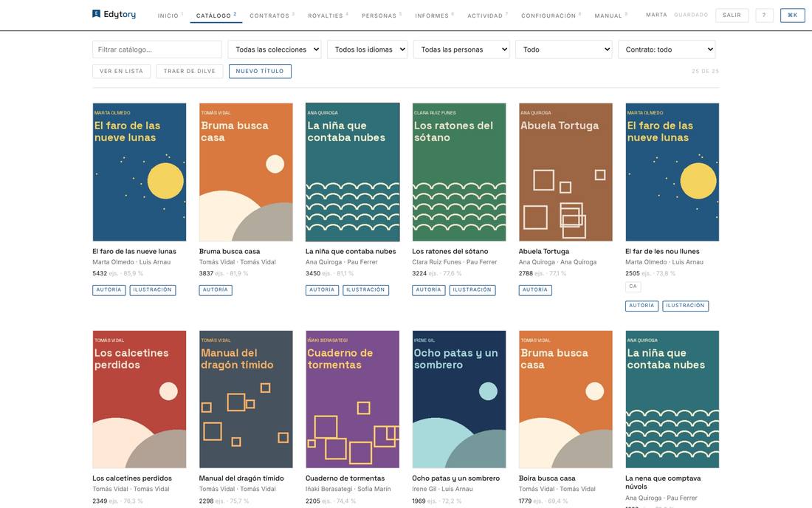The image size is (812, 508).
Task: Select the active Catálogo tab
Action: 216,16
